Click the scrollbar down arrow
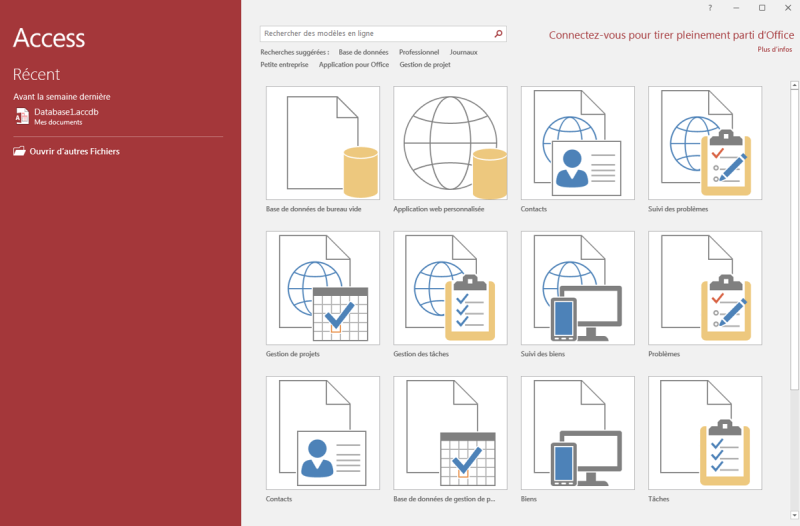This screenshot has height=526, width=800. pyautogui.click(x=794, y=515)
